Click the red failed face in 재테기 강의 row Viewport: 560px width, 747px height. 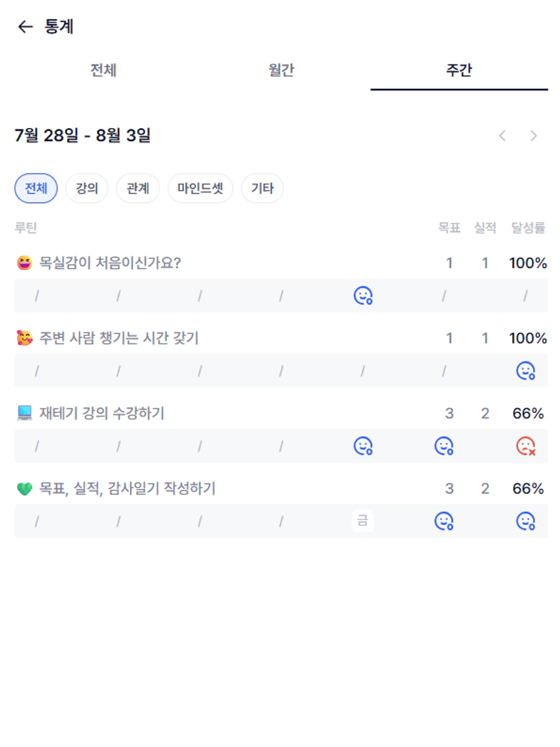point(525,446)
